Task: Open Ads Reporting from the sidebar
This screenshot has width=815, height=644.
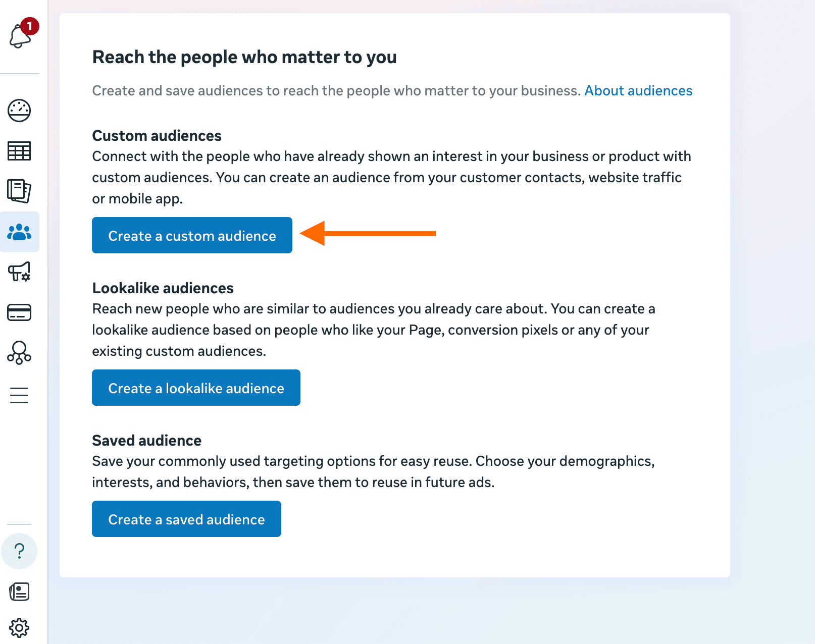Action: coord(19,151)
